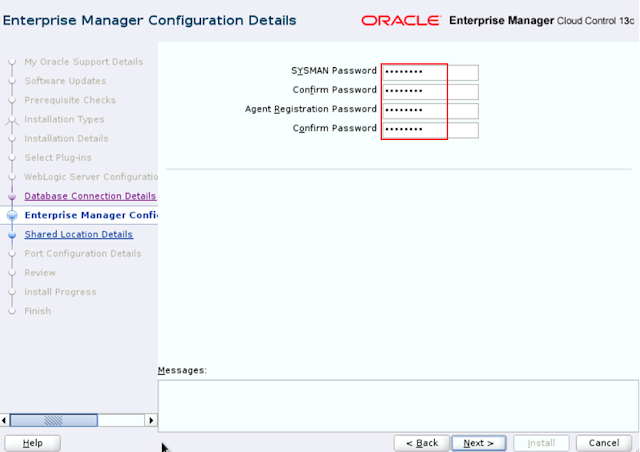Viewport: 640px width, 452px height.
Task: Select Enterprise Manager Configuration step in sidebar
Action: click(x=91, y=215)
